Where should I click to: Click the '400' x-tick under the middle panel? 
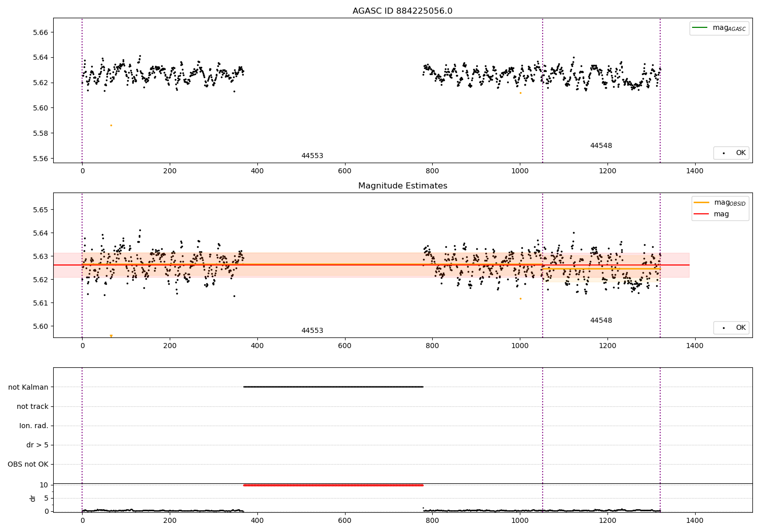[x=257, y=346]
